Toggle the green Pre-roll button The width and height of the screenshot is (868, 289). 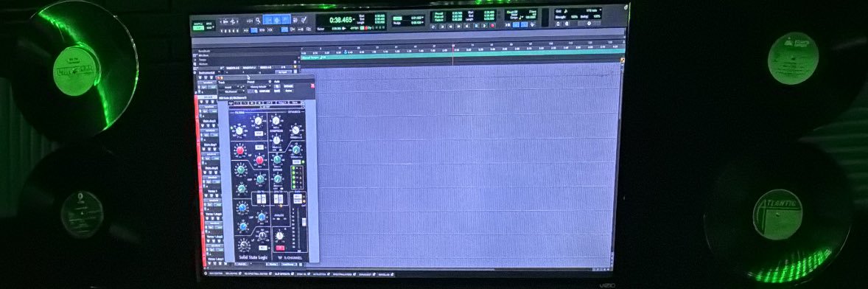click(439, 13)
